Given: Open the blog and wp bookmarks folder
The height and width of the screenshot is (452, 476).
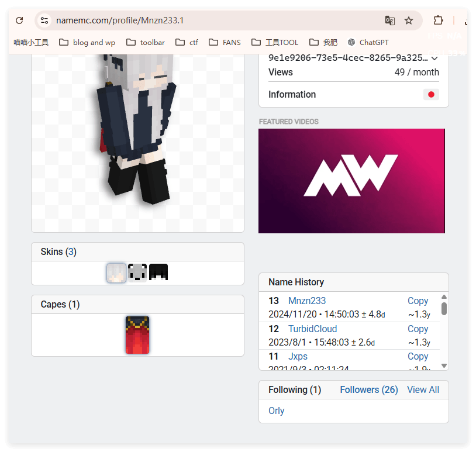Looking at the screenshot, I should 88,42.
